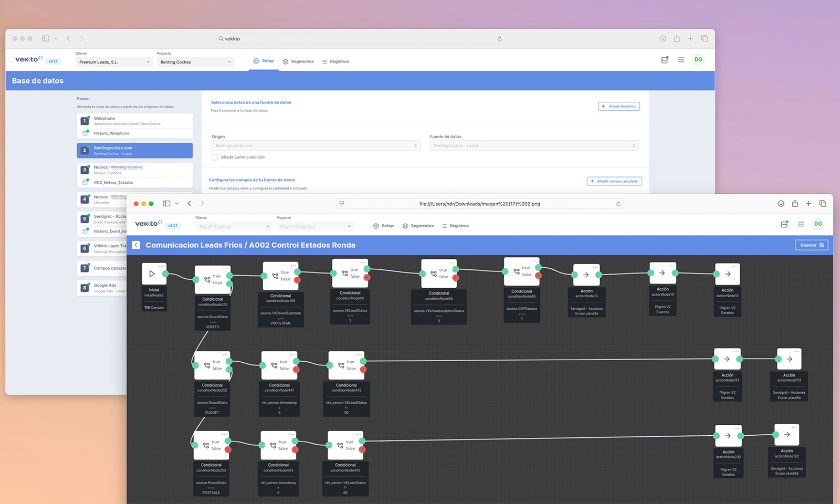The width and height of the screenshot is (840, 504).
Task: Click actionNode112 arrow icon
Action: point(727,359)
